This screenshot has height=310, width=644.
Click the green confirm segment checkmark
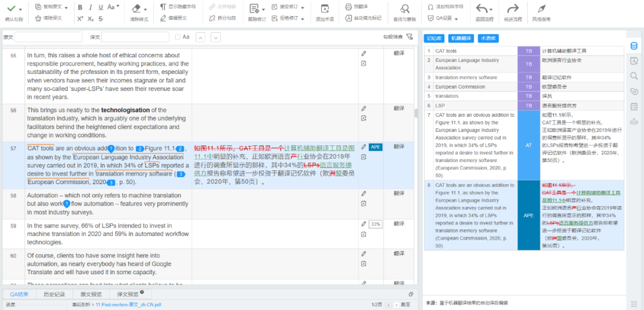tap(11, 8)
